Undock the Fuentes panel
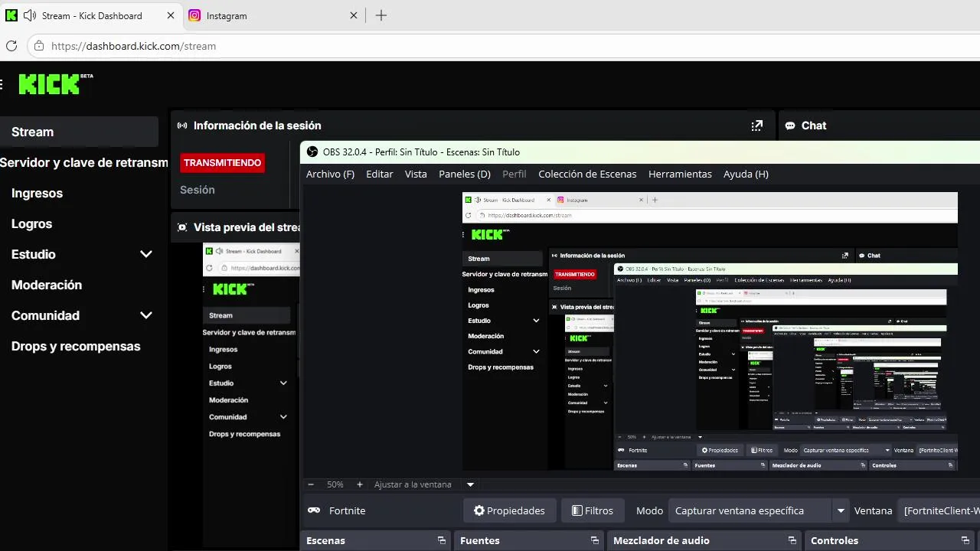The width and height of the screenshot is (980, 551). [595, 540]
